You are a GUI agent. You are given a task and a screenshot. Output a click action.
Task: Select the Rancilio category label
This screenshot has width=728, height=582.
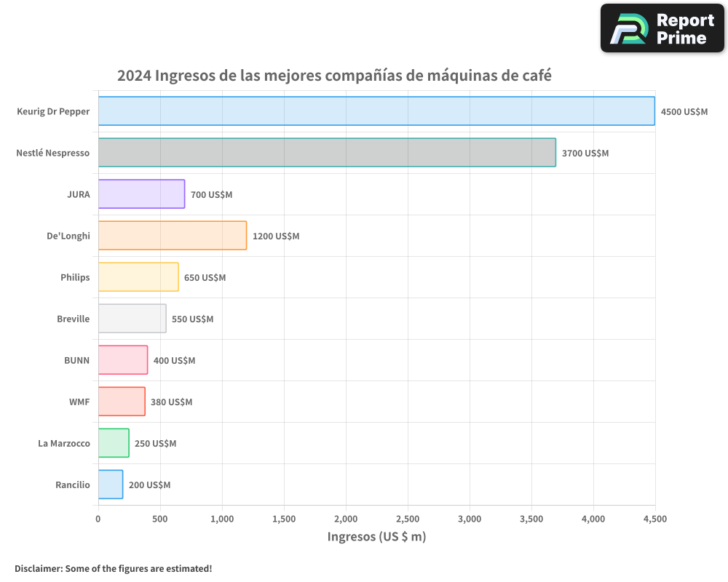(x=72, y=485)
